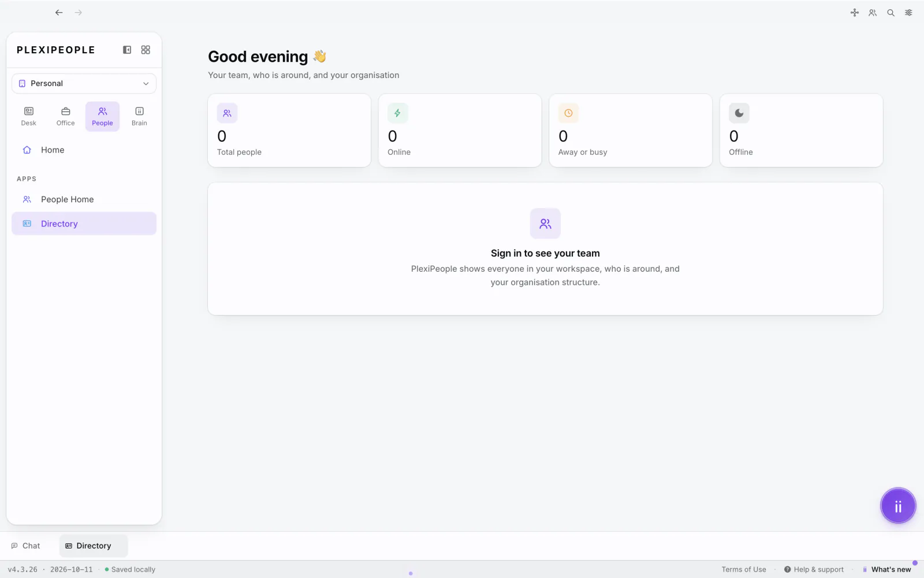Open the apps grid icon
This screenshot has height=578, width=924.
tap(146, 50)
